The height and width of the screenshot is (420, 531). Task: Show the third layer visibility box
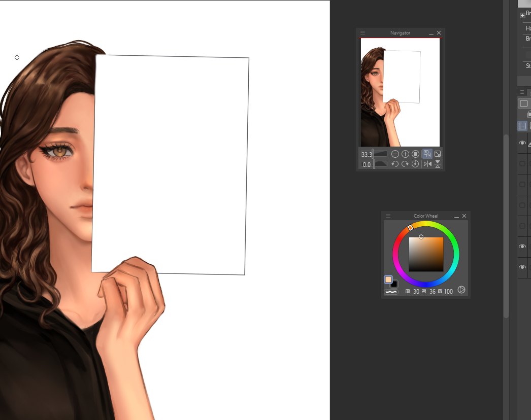[522, 185]
